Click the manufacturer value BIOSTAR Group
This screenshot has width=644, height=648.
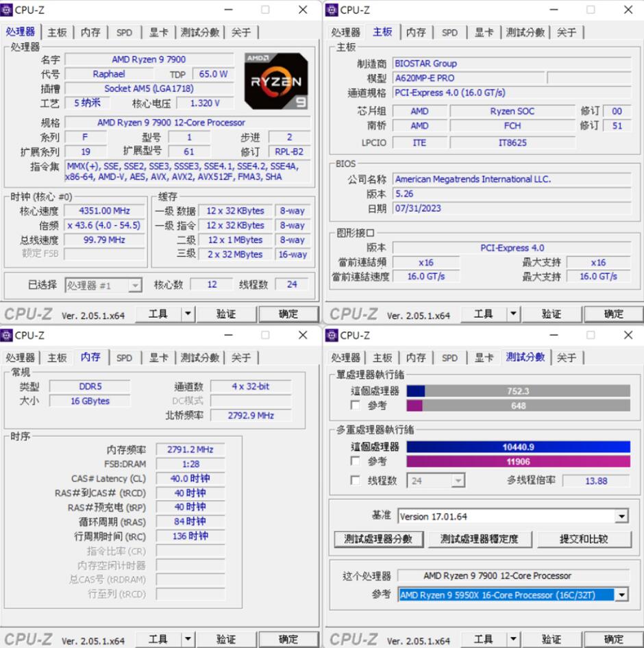click(512, 64)
